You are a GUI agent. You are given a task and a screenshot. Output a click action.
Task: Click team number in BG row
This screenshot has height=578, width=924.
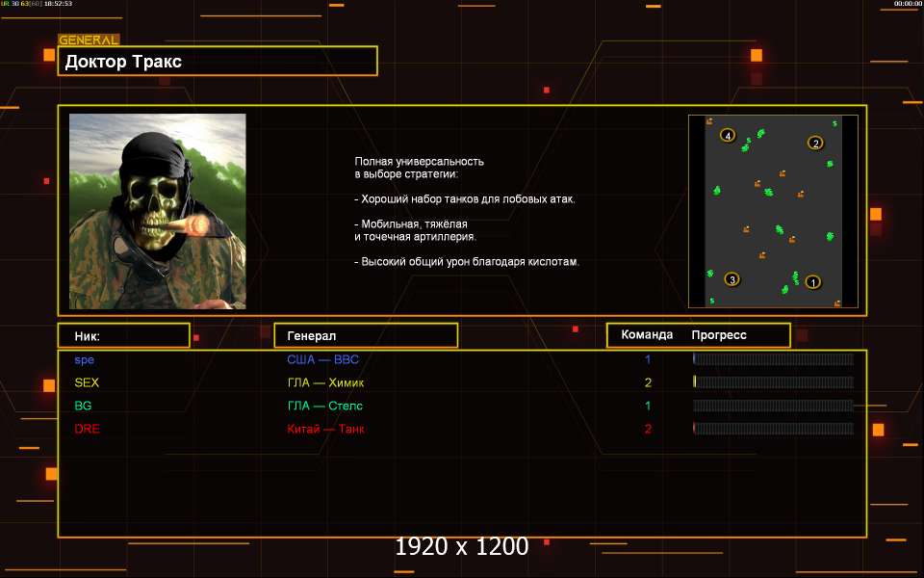648,406
